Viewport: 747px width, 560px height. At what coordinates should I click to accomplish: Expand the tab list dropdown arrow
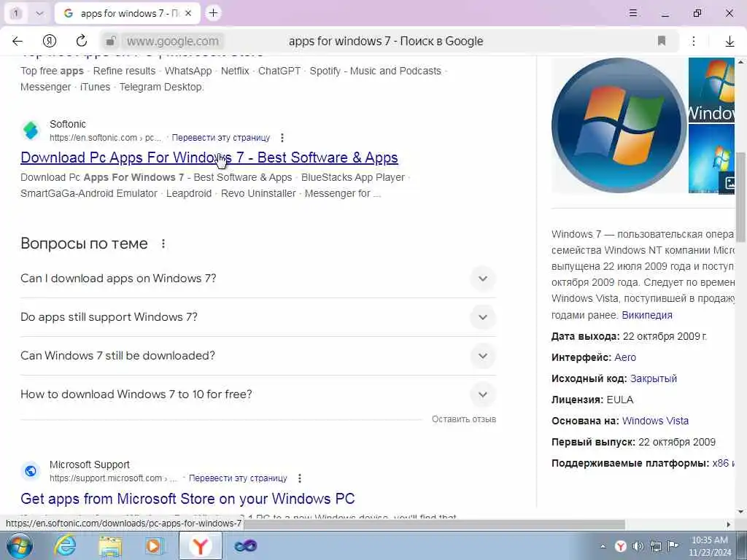click(39, 13)
